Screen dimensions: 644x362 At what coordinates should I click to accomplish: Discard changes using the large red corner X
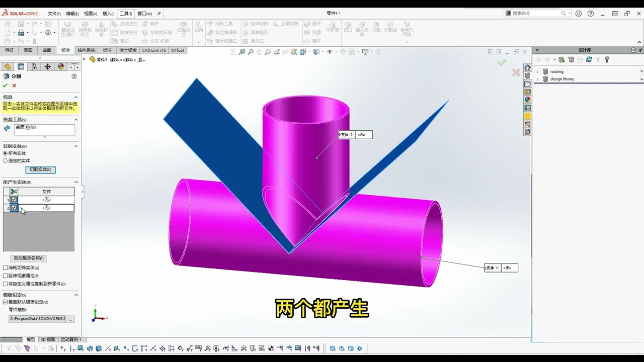[516, 73]
